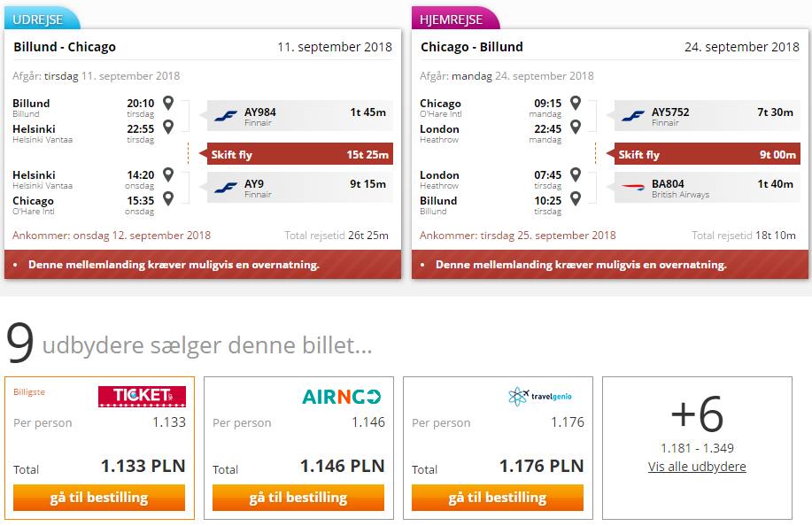Click the map pin beside Helsinki 22:55 arrival
The width and height of the screenshot is (812, 526).
[x=168, y=127]
